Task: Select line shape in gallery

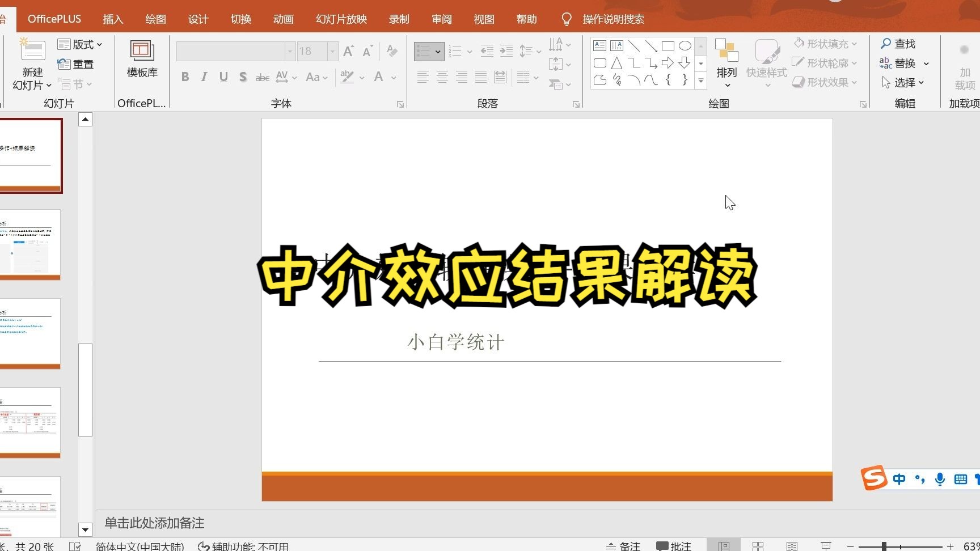Action: [x=634, y=46]
